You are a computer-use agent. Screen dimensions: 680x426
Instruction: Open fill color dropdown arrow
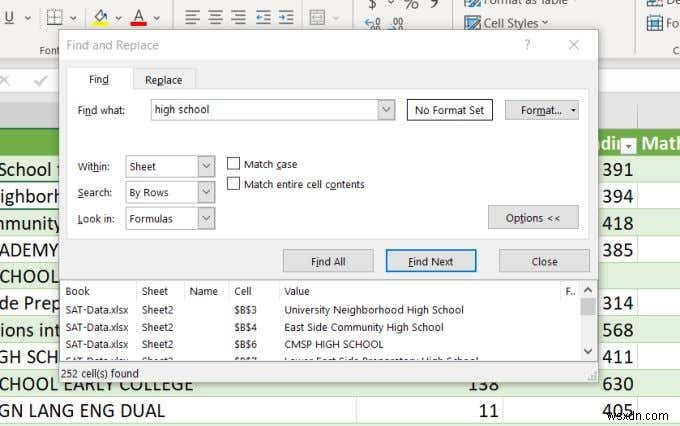click(118, 18)
